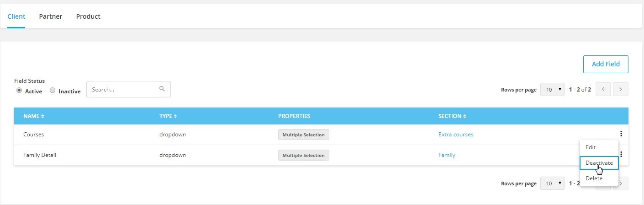The width and height of the screenshot is (644, 205).
Task: Click the Courses name cell
Action: tap(33, 135)
